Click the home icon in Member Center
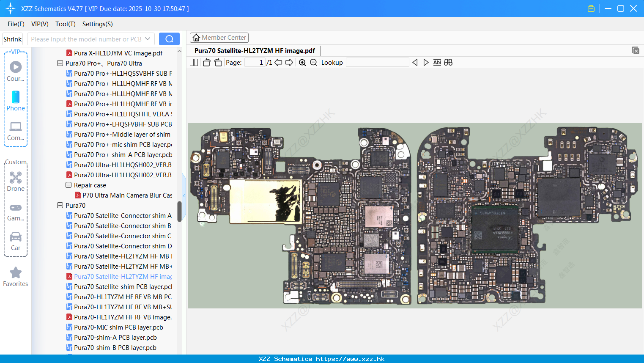Screen dimensions: 644x363 (x=196, y=38)
